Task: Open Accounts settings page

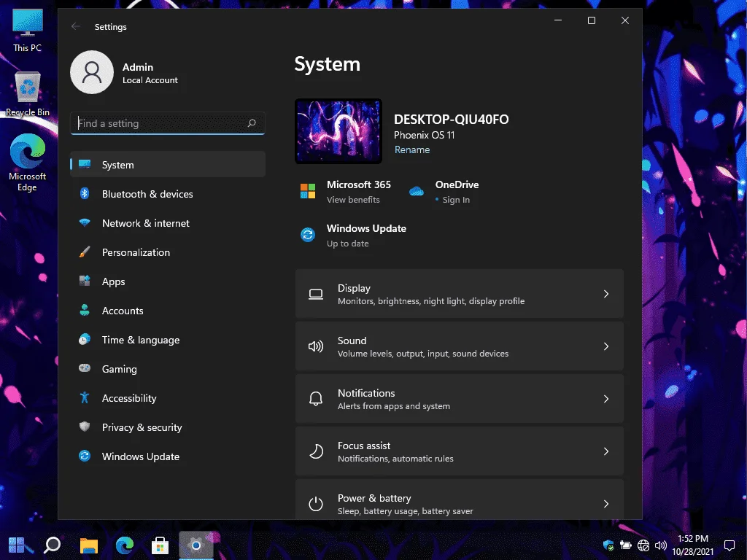Action: pyautogui.click(x=167, y=311)
